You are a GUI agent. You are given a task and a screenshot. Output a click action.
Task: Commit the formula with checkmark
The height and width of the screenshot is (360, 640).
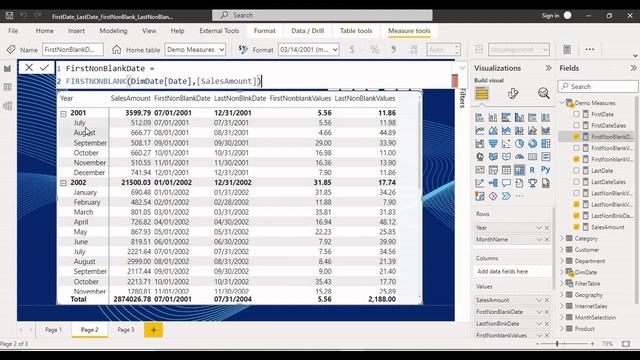tap(44, 67)
